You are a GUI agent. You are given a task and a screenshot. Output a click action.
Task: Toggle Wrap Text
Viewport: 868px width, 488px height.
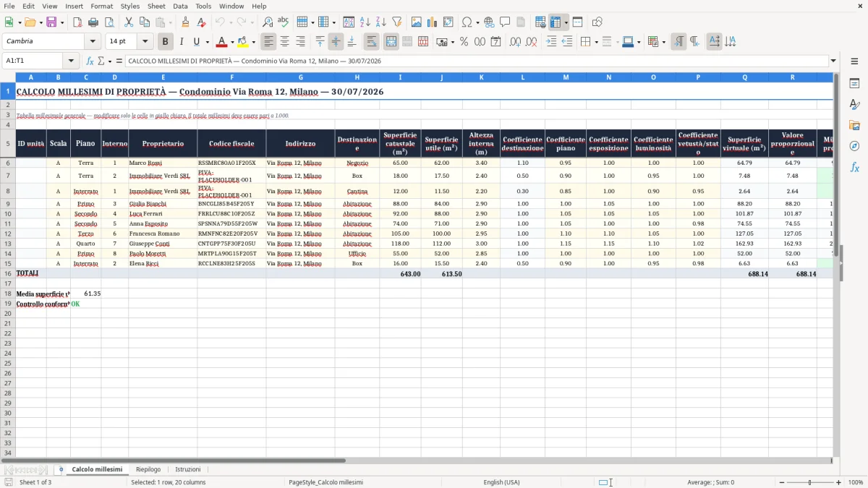[x=372, y=42]
